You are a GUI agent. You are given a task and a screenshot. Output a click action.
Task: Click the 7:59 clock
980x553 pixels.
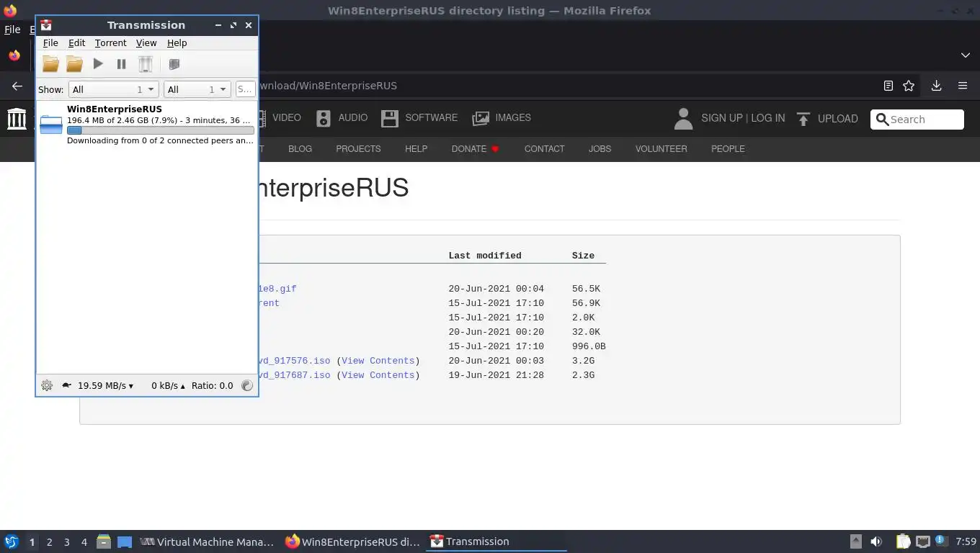tap(966, 541)
